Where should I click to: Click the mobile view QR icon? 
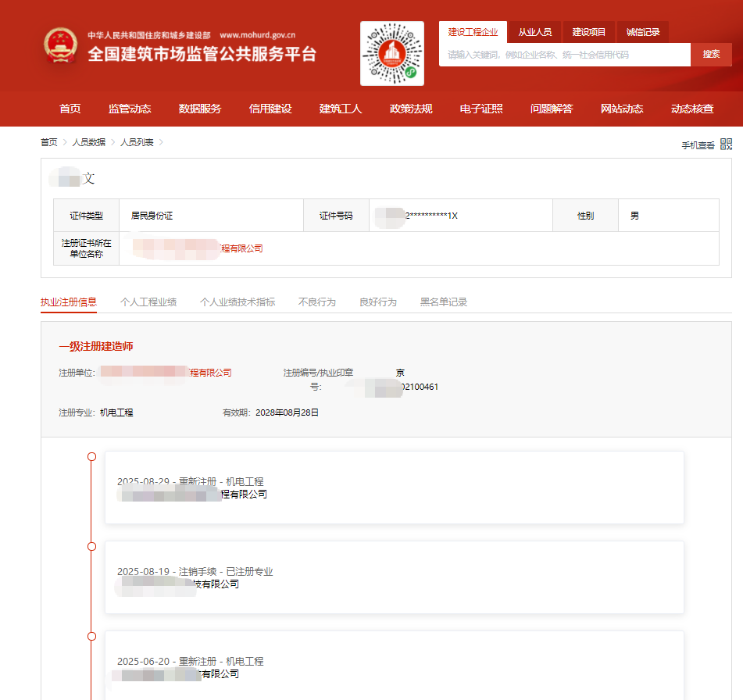pos(726,144)
